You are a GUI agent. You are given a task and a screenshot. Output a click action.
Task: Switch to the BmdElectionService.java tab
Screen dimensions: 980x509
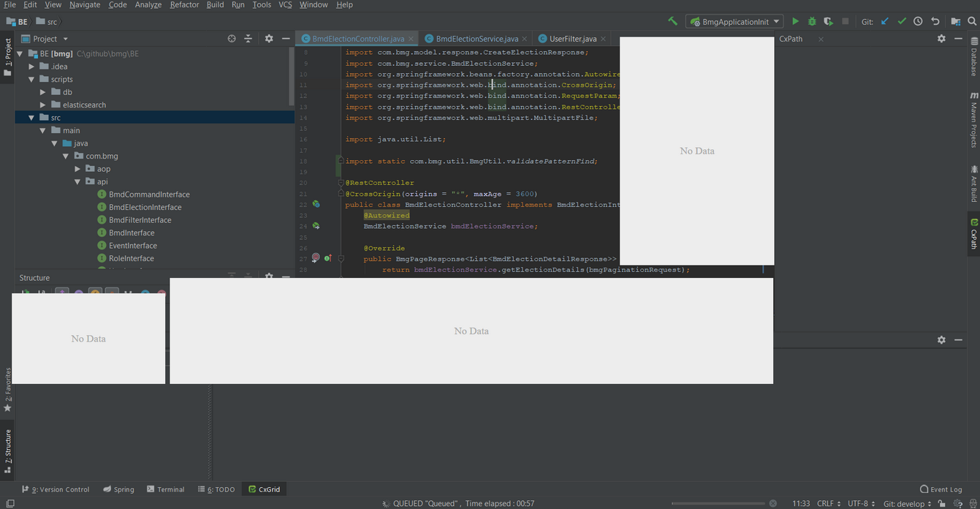click(476, 39)
